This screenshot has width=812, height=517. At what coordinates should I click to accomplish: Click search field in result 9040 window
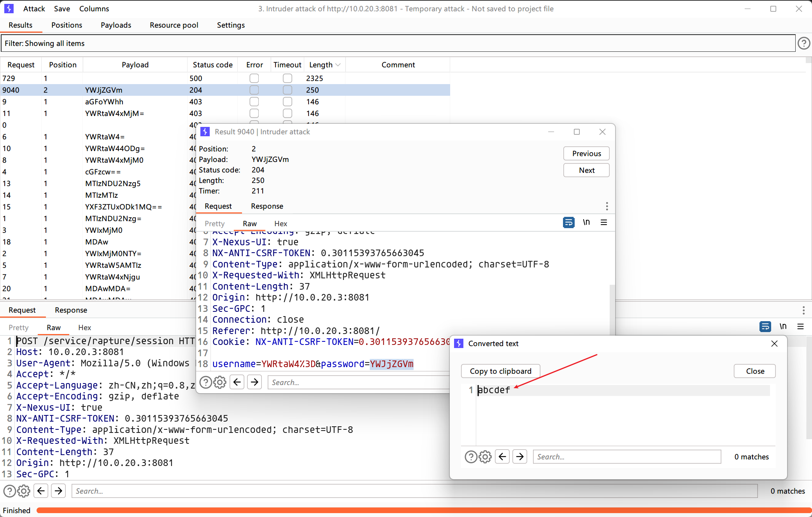359,382
